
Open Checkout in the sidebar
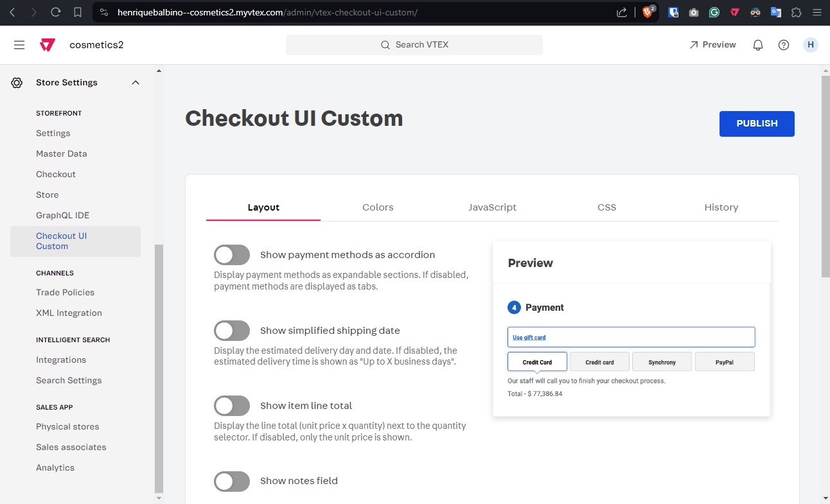point(56,175)
